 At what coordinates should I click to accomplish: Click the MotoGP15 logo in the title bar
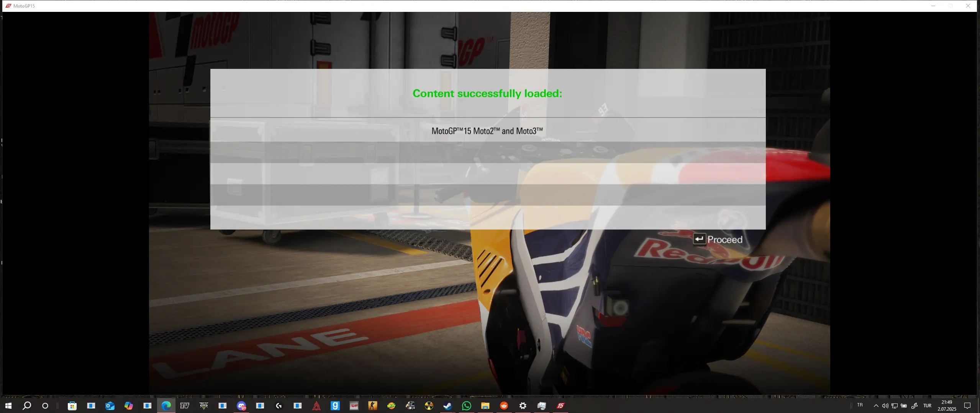(8, 6)
